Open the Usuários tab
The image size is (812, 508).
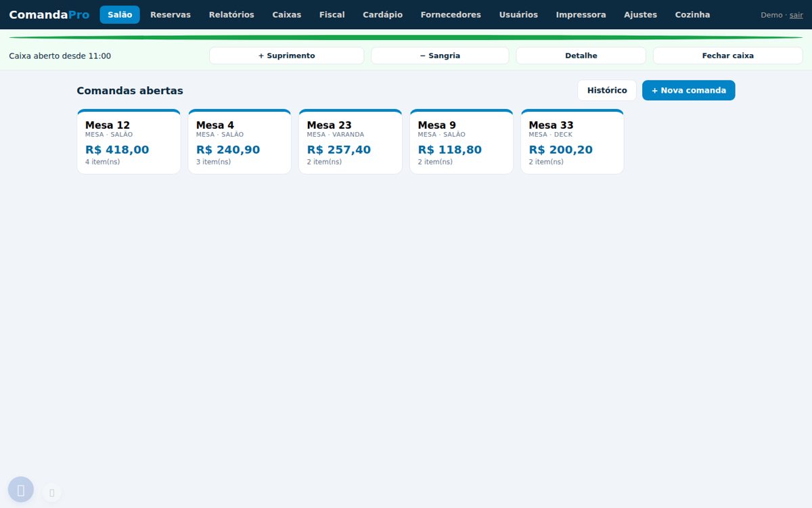tap(518, 15)
